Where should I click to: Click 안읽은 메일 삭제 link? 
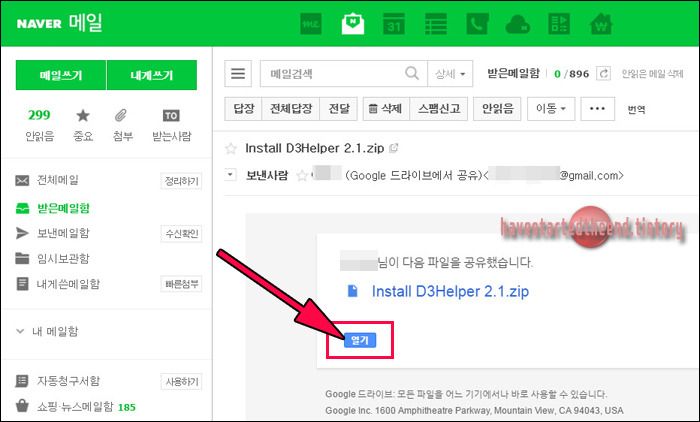pyautogui.click(x=652, y=74)
